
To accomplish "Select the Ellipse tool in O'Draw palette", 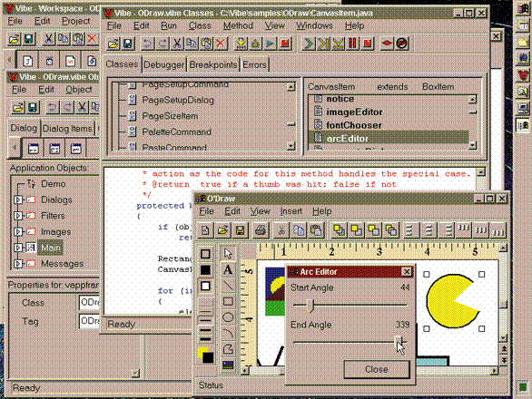I will tap(228, 317).
